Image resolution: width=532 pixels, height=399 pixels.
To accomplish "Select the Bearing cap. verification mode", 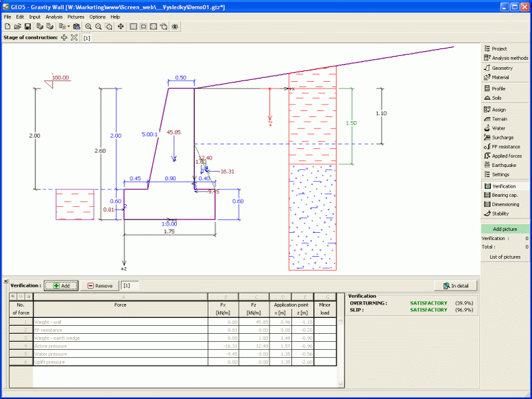I will [x=504, y=195].
